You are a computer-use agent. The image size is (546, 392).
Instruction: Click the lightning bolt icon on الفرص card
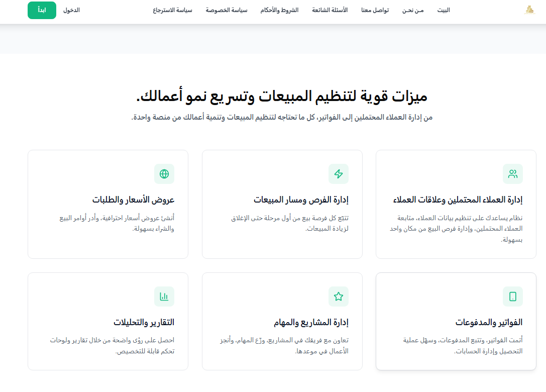point(339,174)
